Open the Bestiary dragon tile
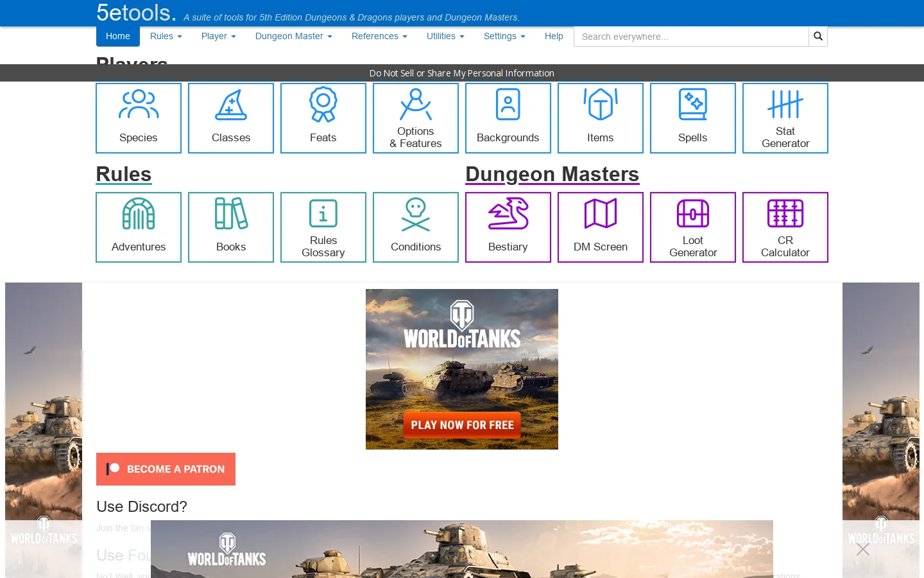 pyautogui.click(x=508, y=227)
